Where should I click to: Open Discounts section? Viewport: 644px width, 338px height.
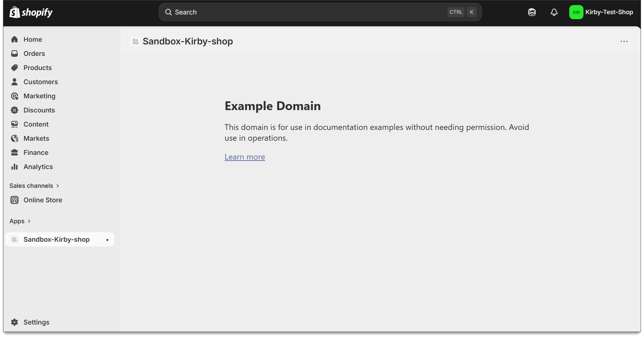click(60, 110)
